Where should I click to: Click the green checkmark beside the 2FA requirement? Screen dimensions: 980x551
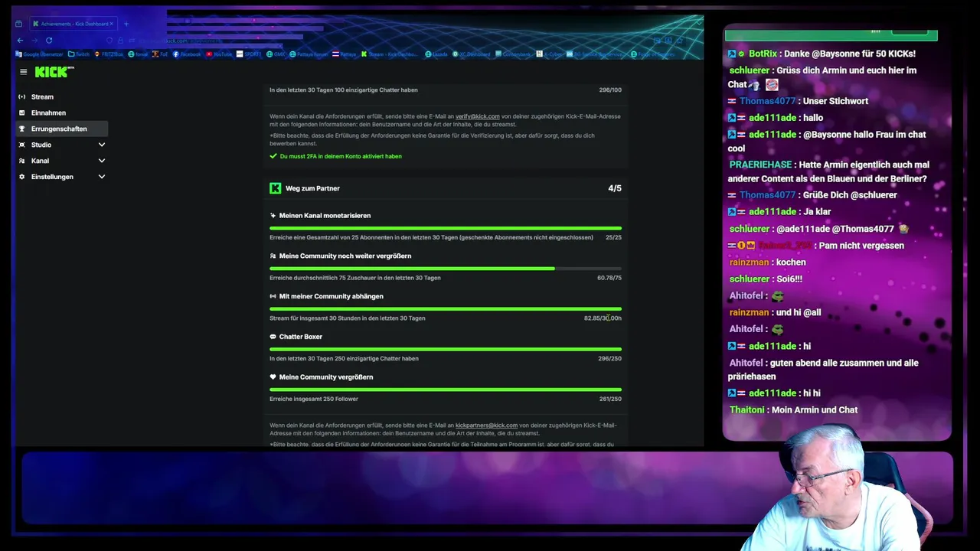point(273,156)
